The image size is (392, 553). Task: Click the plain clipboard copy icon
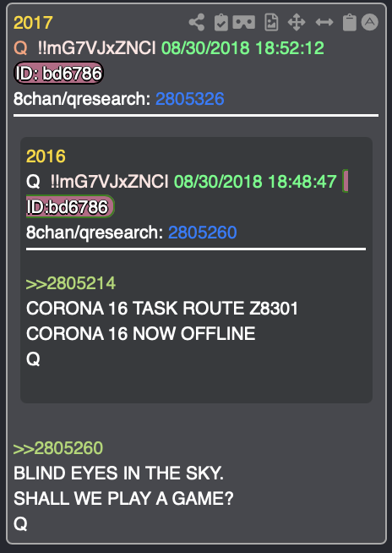350,23
